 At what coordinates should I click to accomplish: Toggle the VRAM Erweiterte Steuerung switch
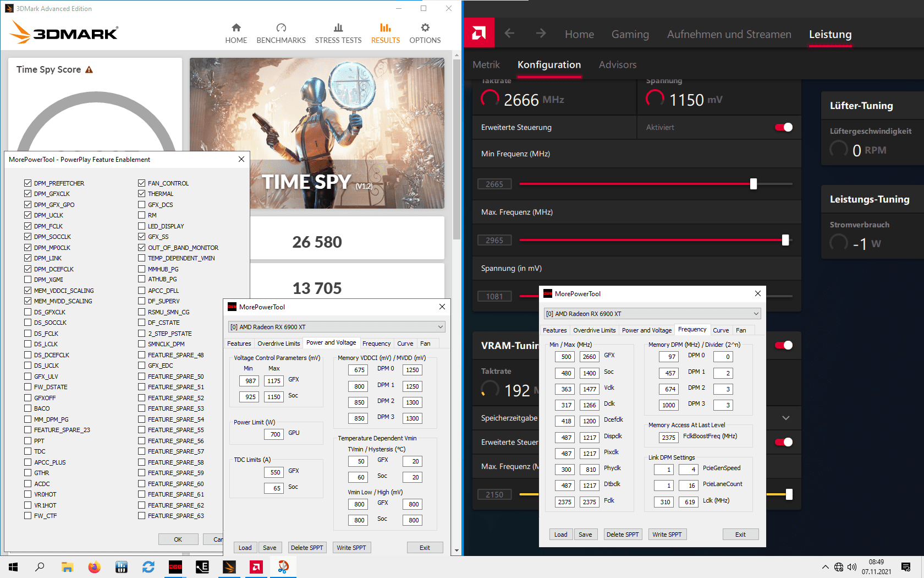click(784, 442)
